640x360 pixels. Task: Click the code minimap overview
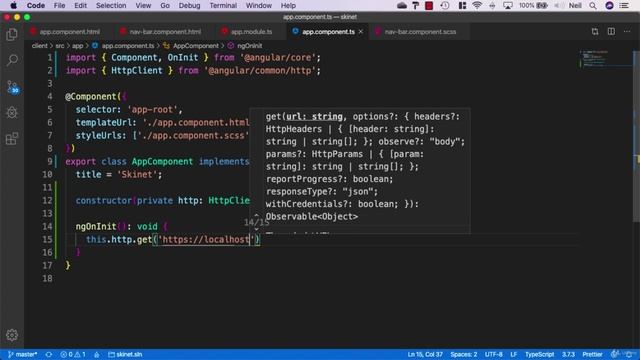click(605, 59)
